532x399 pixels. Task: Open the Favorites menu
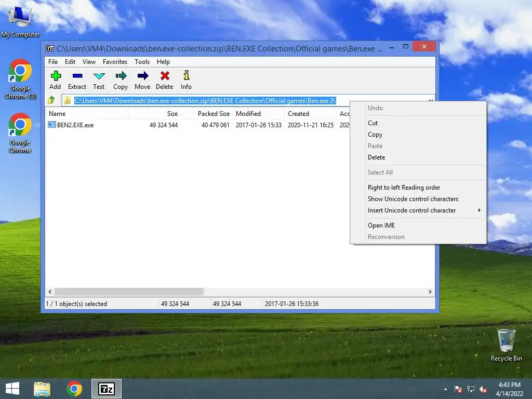click(115, 62)
